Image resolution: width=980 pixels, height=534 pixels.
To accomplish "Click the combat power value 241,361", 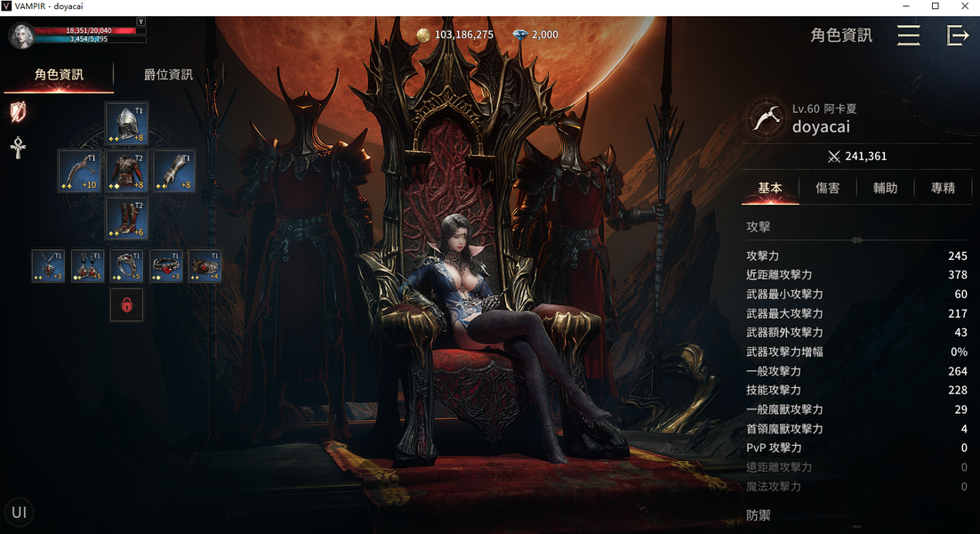I will point(865,157).
